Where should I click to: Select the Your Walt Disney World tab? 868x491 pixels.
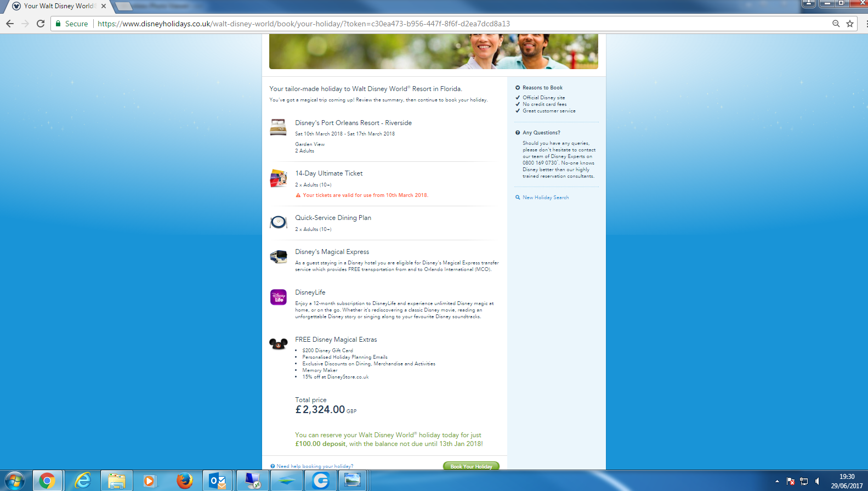click(59, 6)
